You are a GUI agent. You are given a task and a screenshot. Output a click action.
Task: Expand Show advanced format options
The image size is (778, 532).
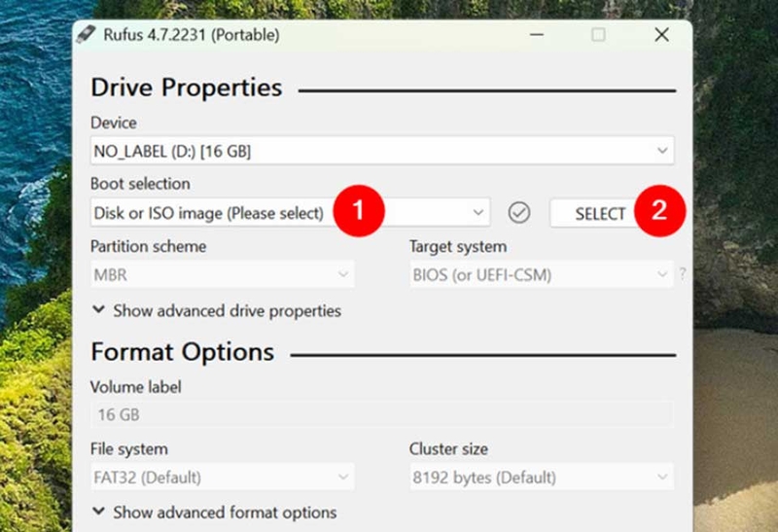[215, 513]
